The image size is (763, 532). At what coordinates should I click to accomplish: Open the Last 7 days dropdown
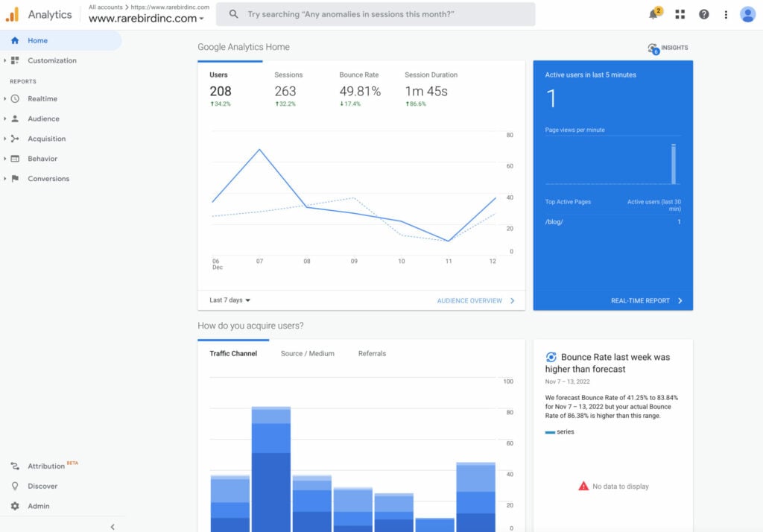click(229, 300)
